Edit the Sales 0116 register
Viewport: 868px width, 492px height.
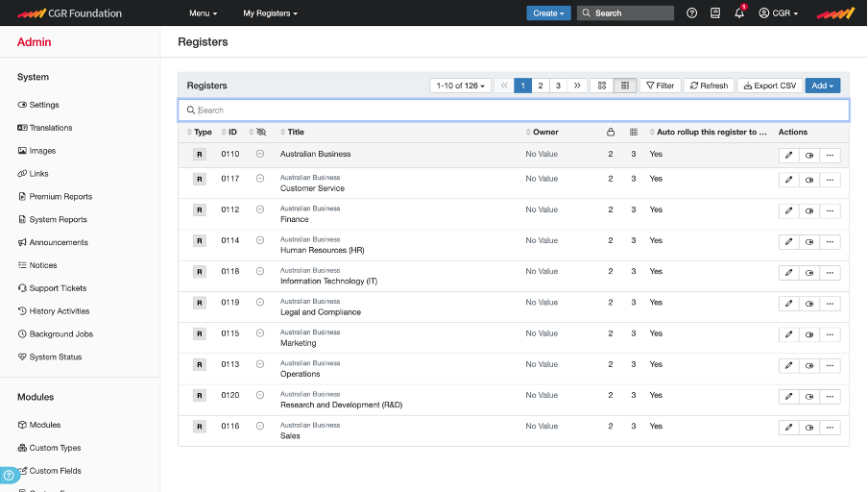[789, 428]
